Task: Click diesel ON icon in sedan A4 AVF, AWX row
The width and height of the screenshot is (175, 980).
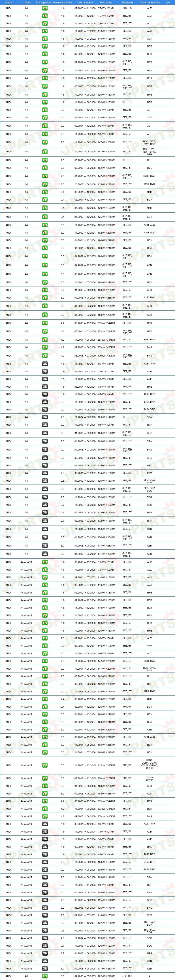Action: point(45,364)
